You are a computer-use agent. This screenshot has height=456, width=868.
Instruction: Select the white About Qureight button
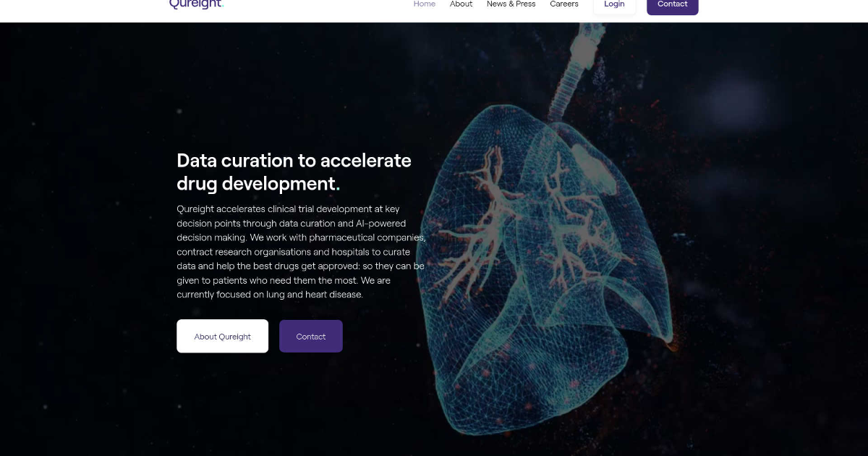[x=222, y=336]
